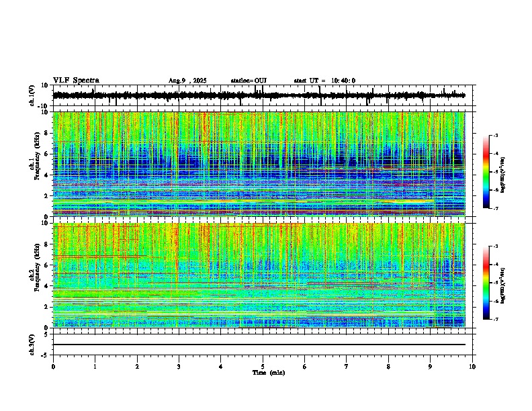The image size is (532, 411).
Task: Click the "5" tick on ch.3(V) axis
Action: pyautogui.click(x=47, y=334)
